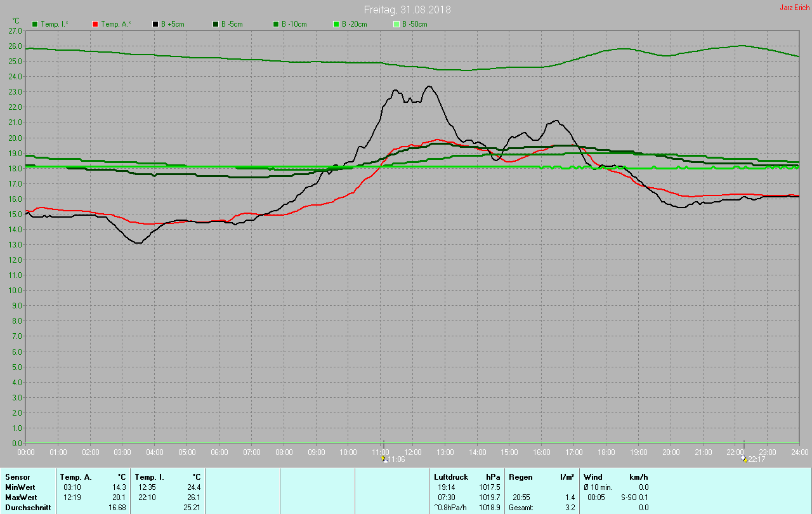
Task: Click the Regen column header
Action: (520, 477)
